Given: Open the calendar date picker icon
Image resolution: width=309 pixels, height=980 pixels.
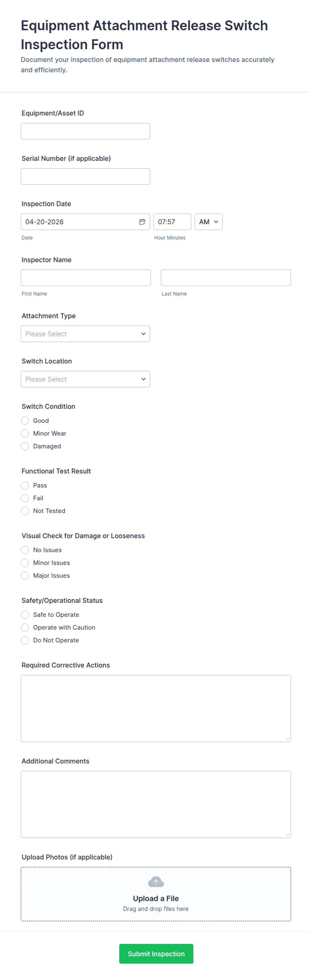Looking at the screenshot, I should (142, 222).
